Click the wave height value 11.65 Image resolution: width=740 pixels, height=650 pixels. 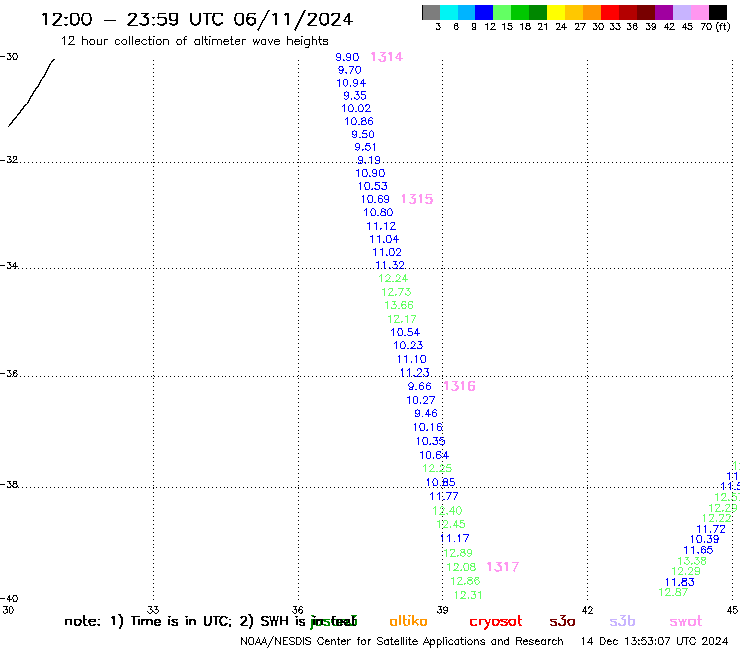point(698,550)
